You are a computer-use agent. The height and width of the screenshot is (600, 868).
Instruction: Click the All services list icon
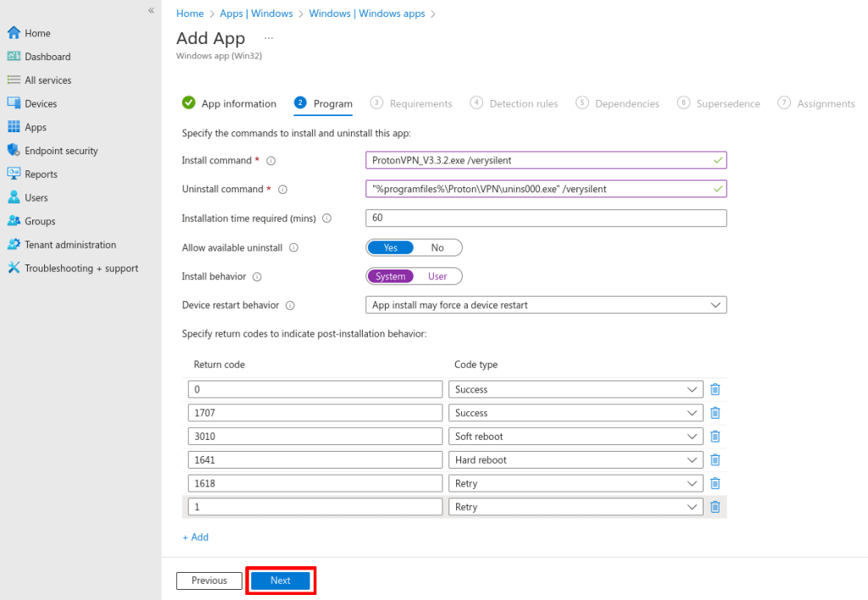point(14,80)
